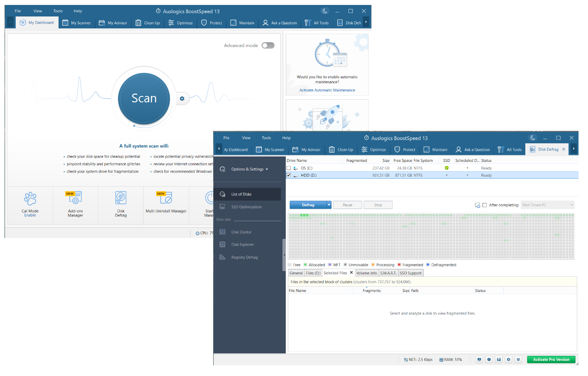Select List of Disks in sidebar
The width and height of the screenshot is (588, 376).
[247, 194]
